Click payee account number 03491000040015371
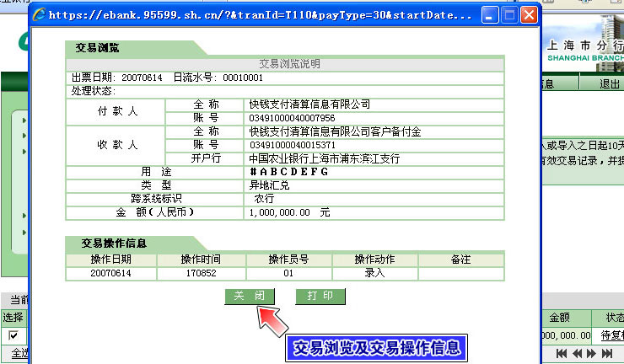This screenshot has width=624, height=364. 293,145
